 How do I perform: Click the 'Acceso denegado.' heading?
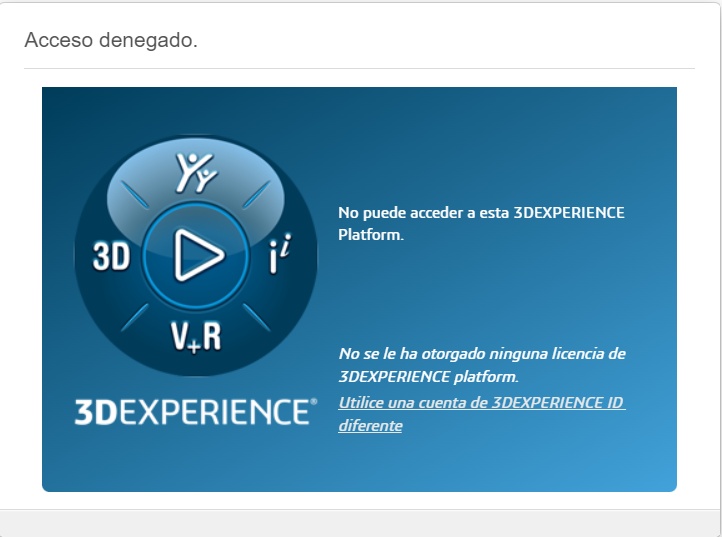point(111,40)
